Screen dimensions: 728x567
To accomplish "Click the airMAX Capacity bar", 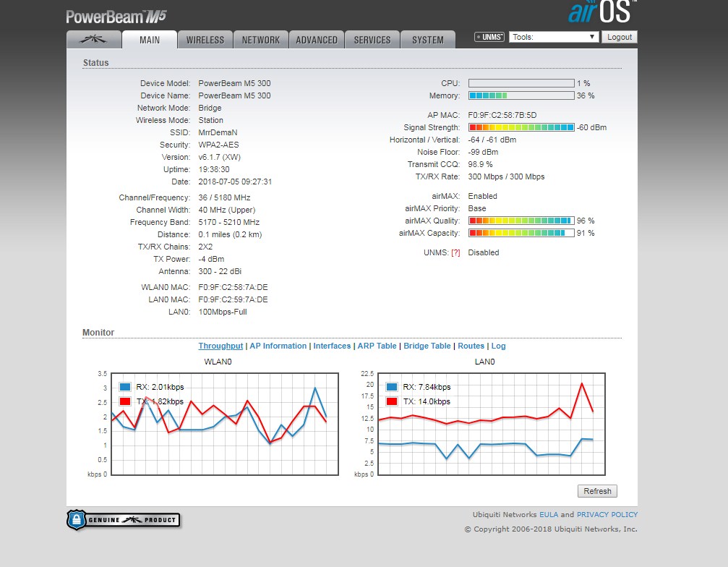I will pos(521,233).
